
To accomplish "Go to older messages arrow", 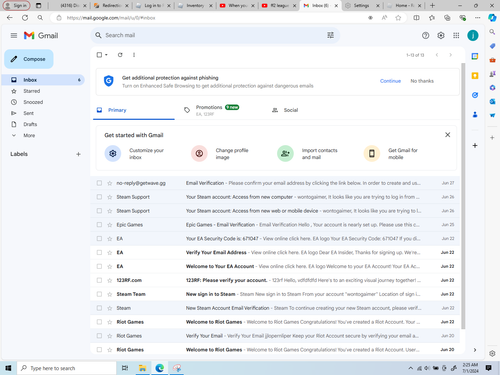I will pyautogui.click(x=450, y=55).
